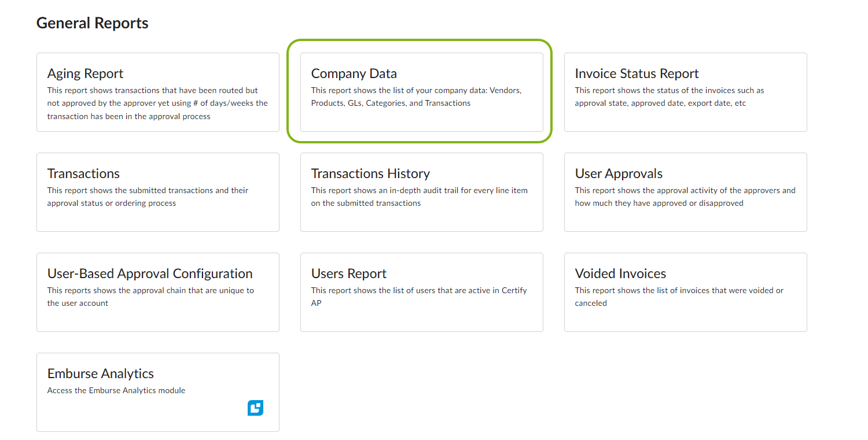Click the description about in-depth audit trail
Image resolution: width=868 pixels, height=440 pixels.
tap(419, 197)
